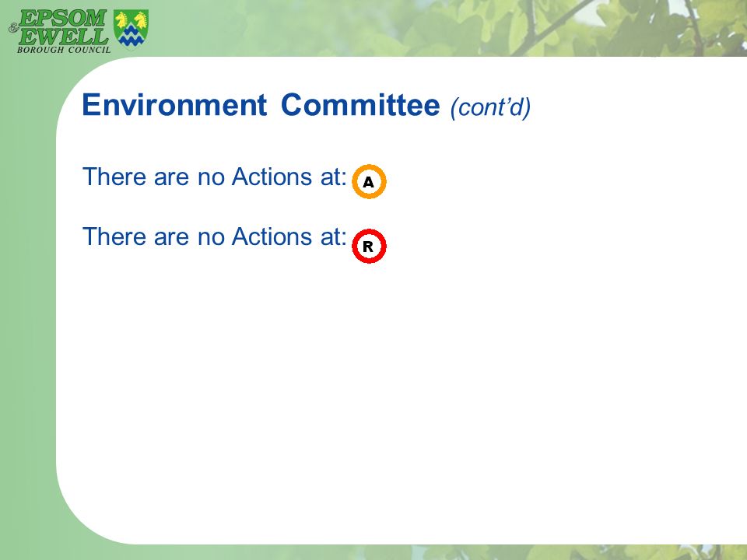Screen dimensions: 747x560
Task: Click the EPSOM word in the logo
Action: [x=62, y=19]
